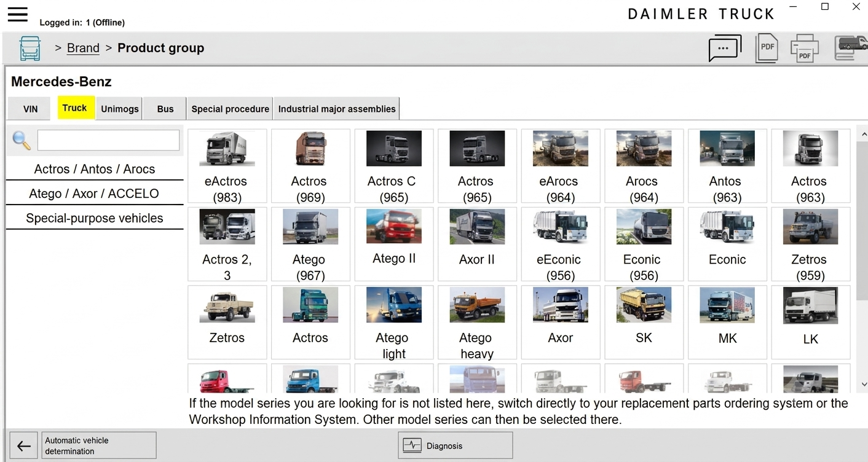The width and height of the screenshot is (868, 462).
Task: Focus the model series search field
Action: click(109, 140)
